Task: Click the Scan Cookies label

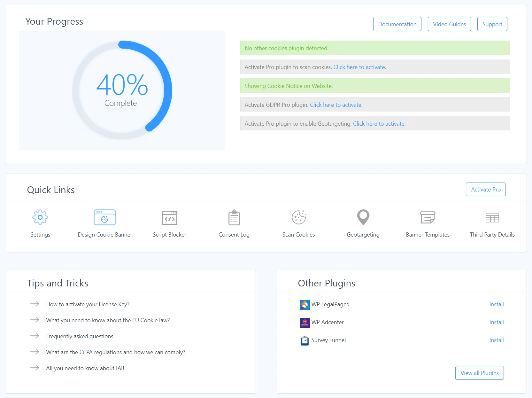Action: [298, 235]
